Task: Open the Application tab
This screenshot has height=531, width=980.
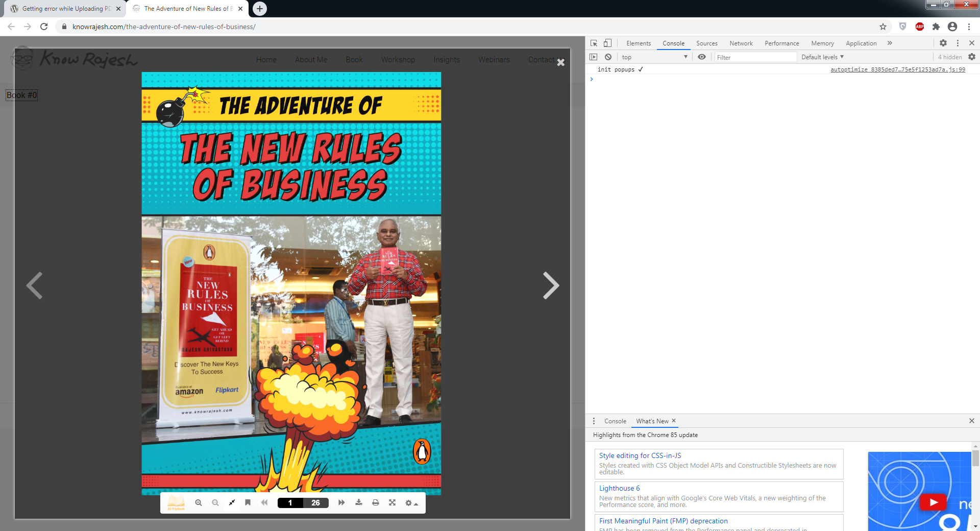Action: (861, 43)
